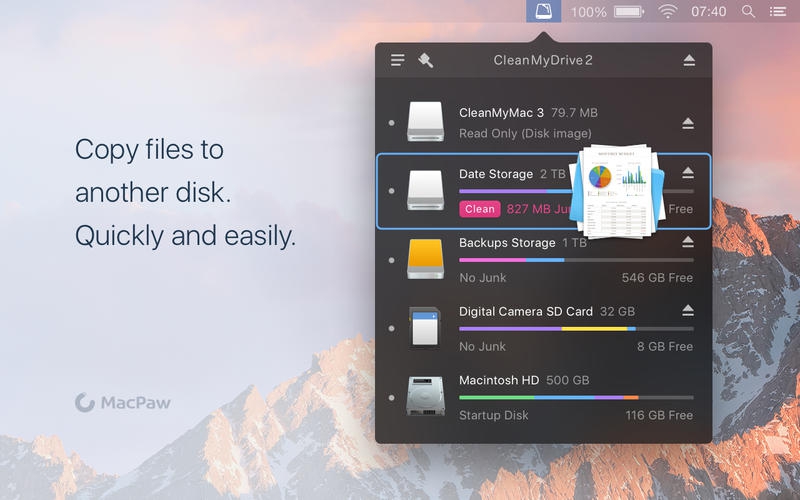800x500 pixels.
Task: Eject the Date Storage drive
Action: point(688,172)
